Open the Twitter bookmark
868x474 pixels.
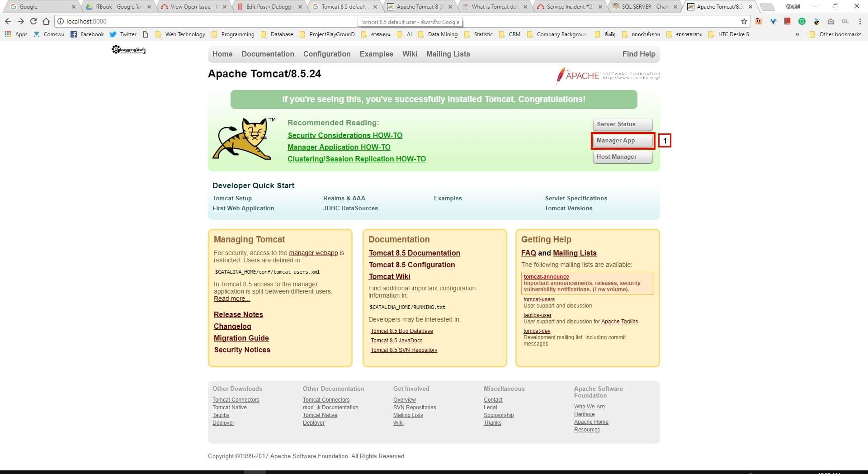[x=123, y=34]
